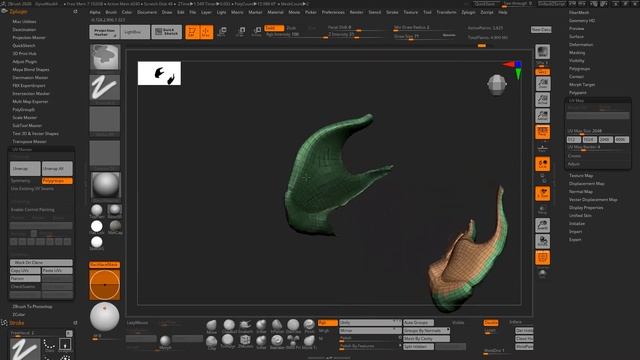Click the Unwrap button

(x=25, y=169)
